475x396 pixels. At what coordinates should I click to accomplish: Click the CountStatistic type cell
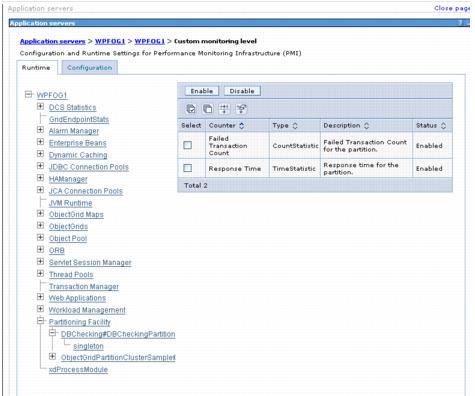coord(295,146)
